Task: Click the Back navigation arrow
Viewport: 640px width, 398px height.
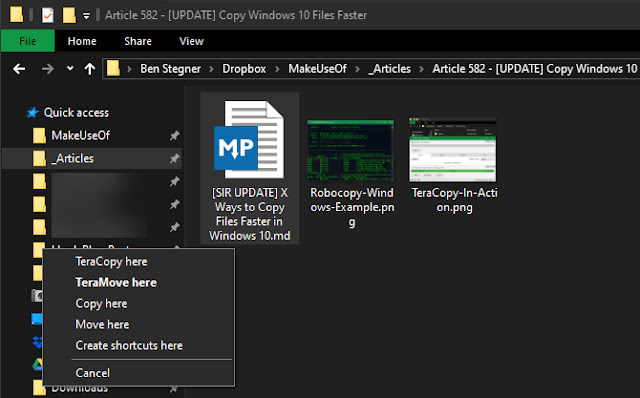Action: [x=19, y=69]
